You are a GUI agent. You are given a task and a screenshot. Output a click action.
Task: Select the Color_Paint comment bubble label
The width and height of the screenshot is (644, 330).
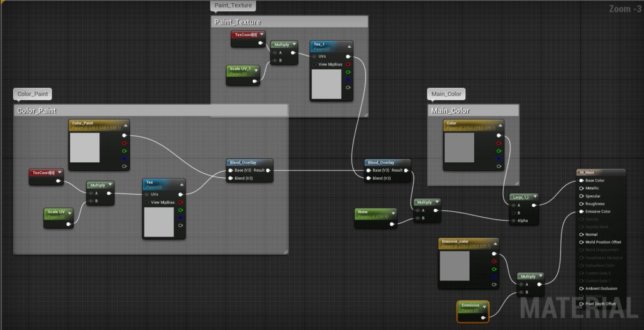tap(33, 94)
